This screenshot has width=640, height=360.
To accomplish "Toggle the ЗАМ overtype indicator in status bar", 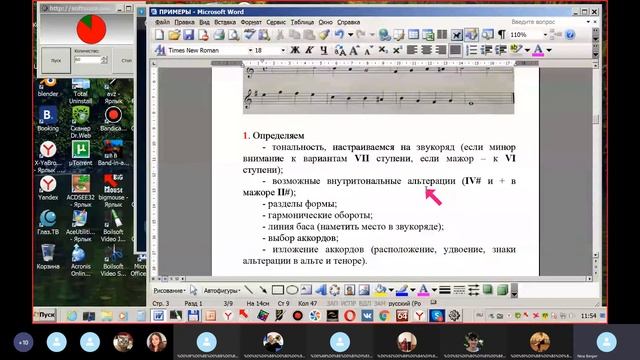I will (380, 304).
